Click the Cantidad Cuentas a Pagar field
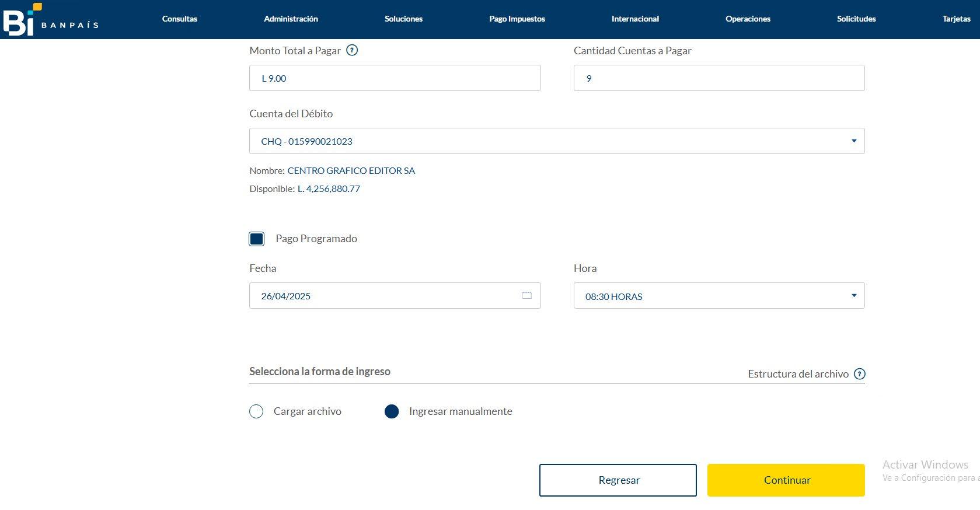This screenshot has height=510, width=980. point(719,78)
